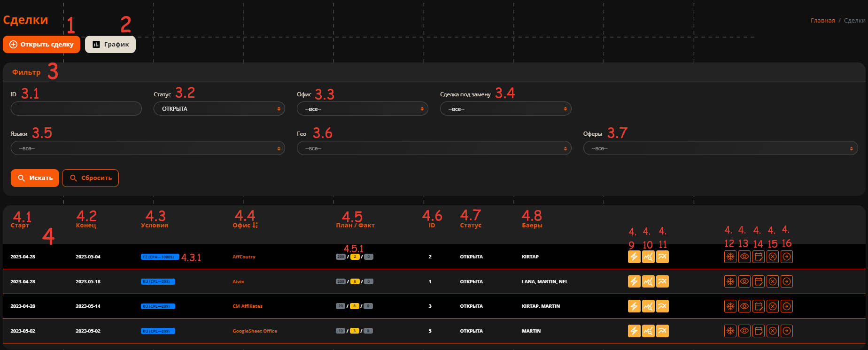The height and width of the screenshot is (350, 868).
Task: Click the Старт column header
Action: pos(20,226)
